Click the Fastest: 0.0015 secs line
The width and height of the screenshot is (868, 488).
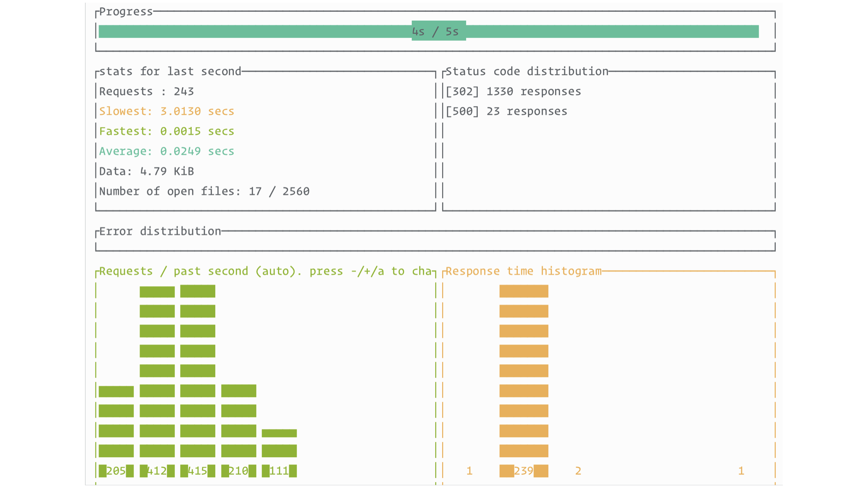tap(166, 131)
